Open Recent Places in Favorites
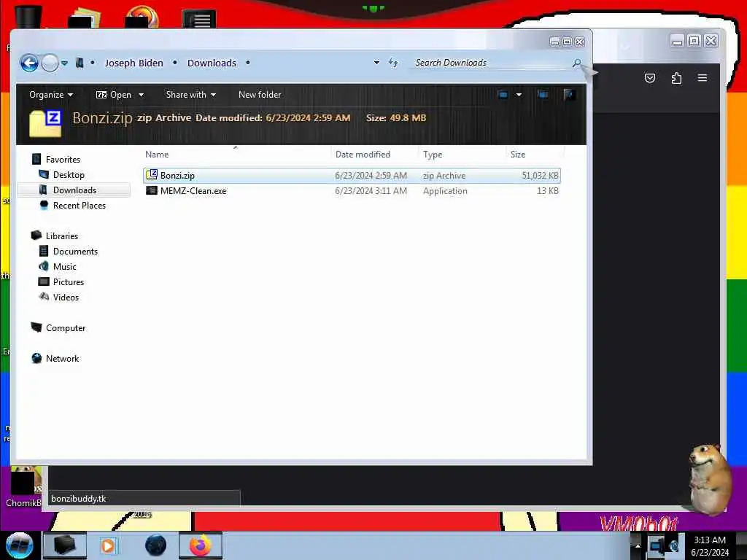This screenshot has height=560, width=747. click(x=80, y=205)
